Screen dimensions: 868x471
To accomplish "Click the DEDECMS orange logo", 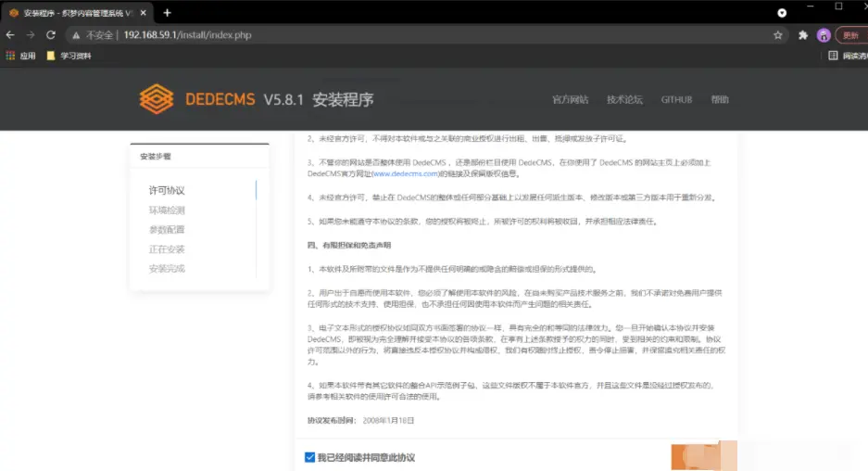I will pyautogui.click(x=157, y=99).
